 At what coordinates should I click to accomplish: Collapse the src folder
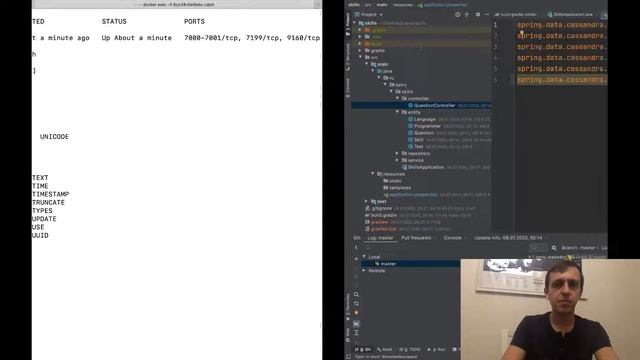(x=360, y=57)
